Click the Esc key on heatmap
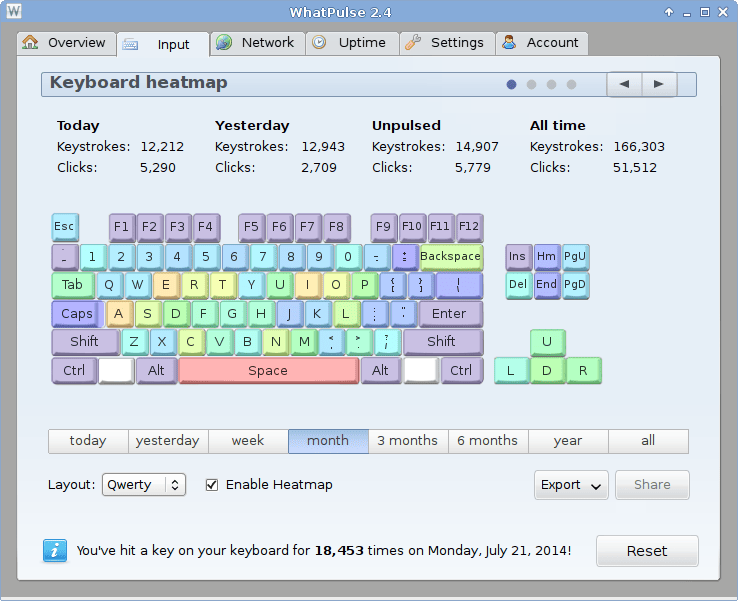Viewport: 738px width, 601px height. (64, 227)
